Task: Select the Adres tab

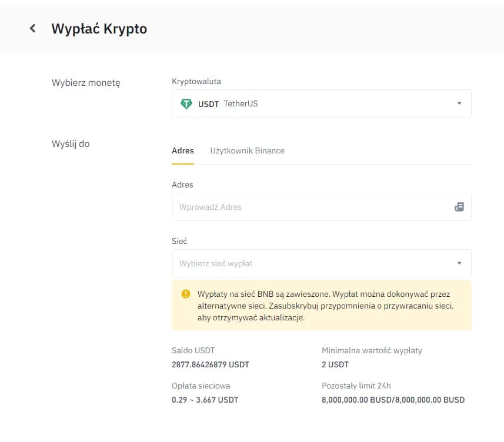Action: 182,150
